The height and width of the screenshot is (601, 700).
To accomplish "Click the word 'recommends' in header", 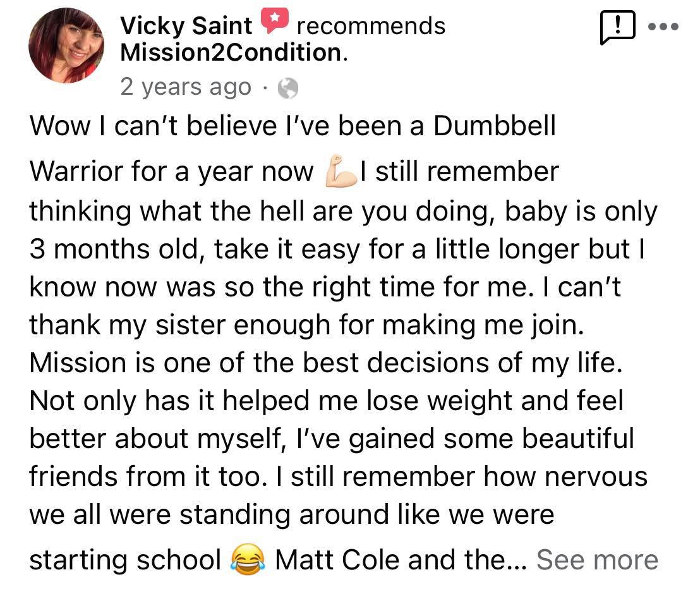I will [371, 25].
